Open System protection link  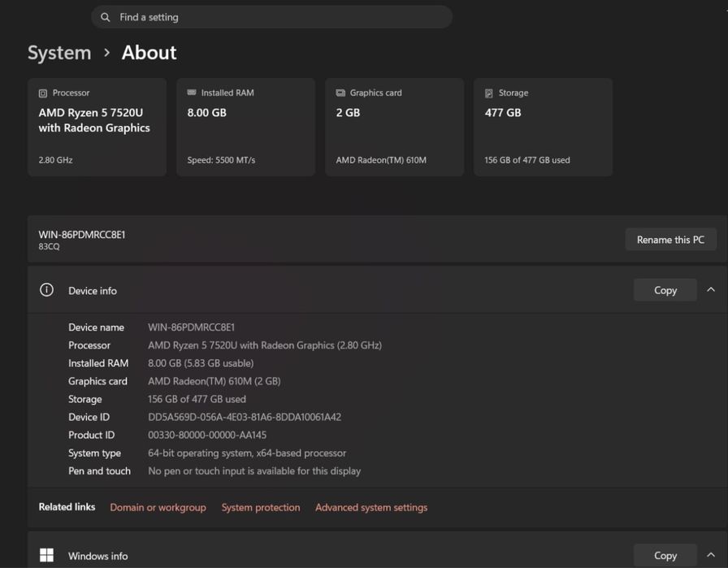coord(261,508)
